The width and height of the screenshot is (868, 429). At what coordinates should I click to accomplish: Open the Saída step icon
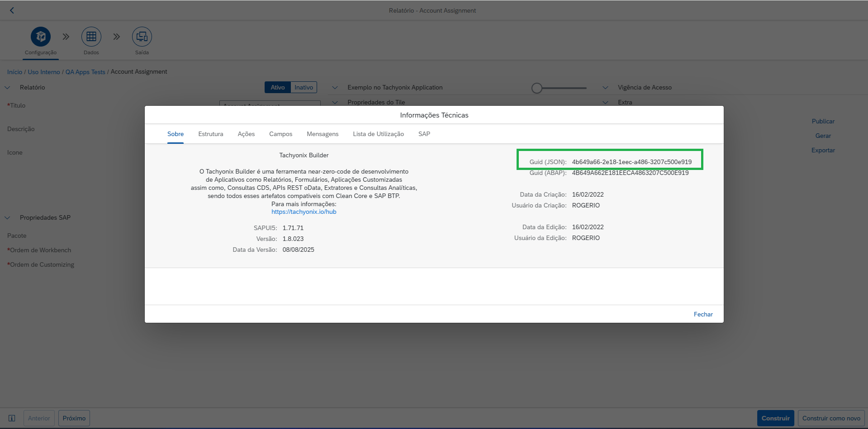pos(142,37)
